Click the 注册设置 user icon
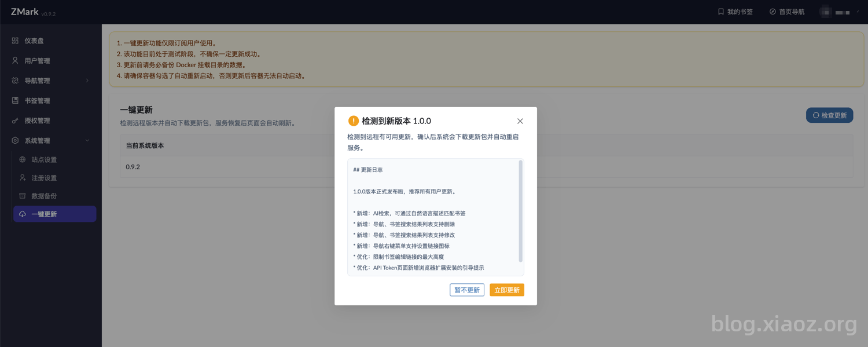The height and width of the screenshot is (347, 868). [23, 178]
